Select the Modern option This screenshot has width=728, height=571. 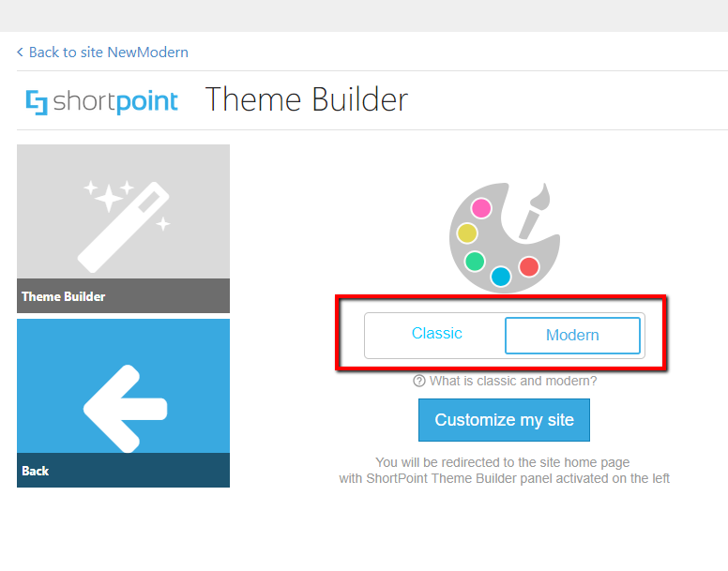coord(572,336)
